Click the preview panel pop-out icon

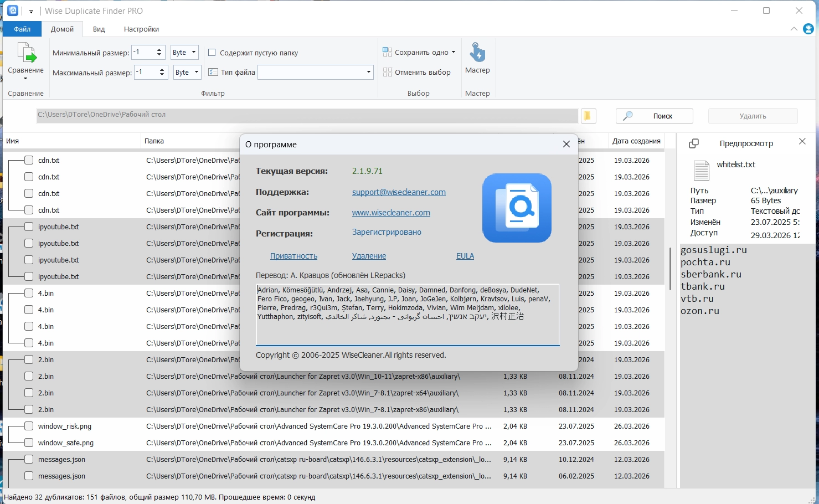pyautogui.click(x=693, y=143)
